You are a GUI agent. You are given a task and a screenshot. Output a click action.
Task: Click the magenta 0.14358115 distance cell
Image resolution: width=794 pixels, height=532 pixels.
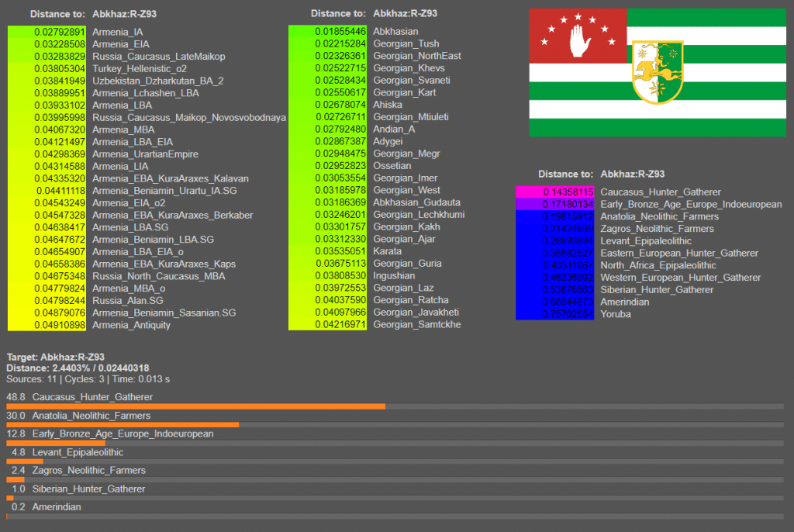tap(555, 192)
